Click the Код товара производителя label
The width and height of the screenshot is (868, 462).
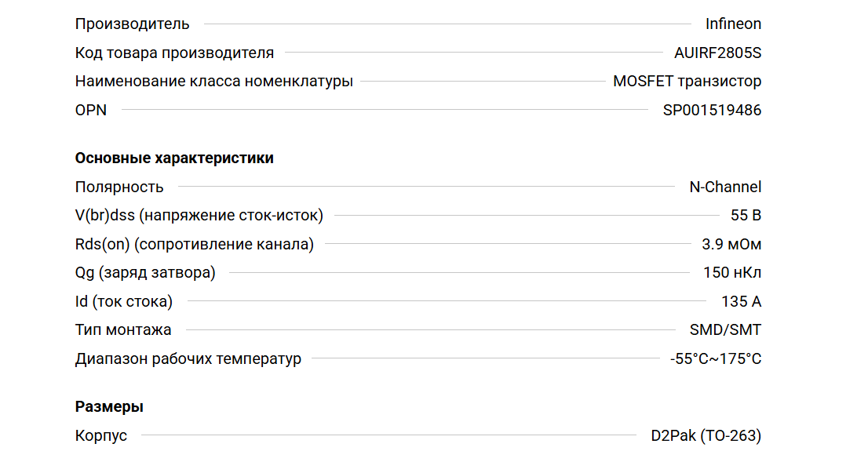click(x=174, y=53)
